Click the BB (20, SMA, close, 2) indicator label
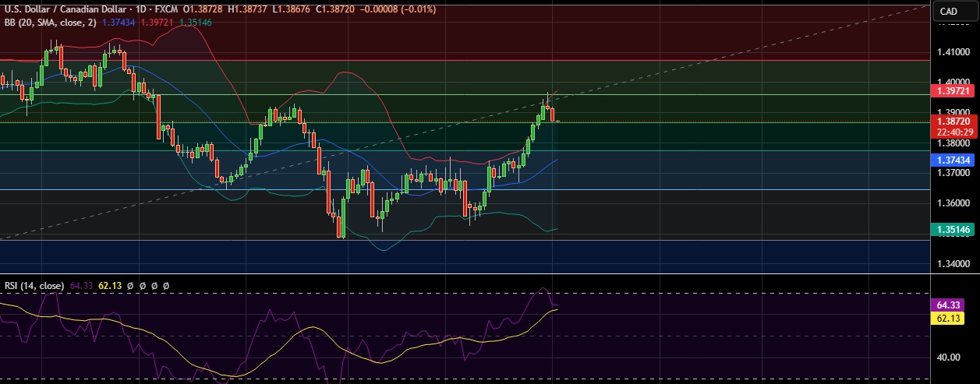Screen dimensions: 980x384 [x=51, y=23]
